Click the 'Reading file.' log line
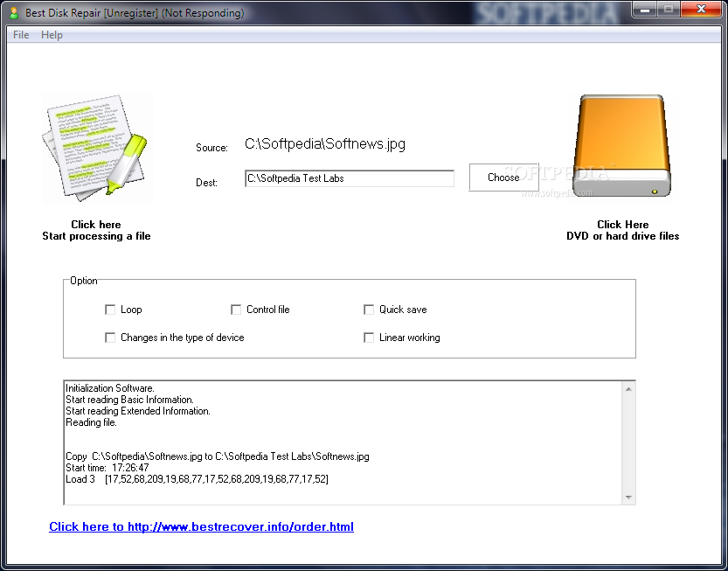Screen dimensions: 728x571 point(91,422)
